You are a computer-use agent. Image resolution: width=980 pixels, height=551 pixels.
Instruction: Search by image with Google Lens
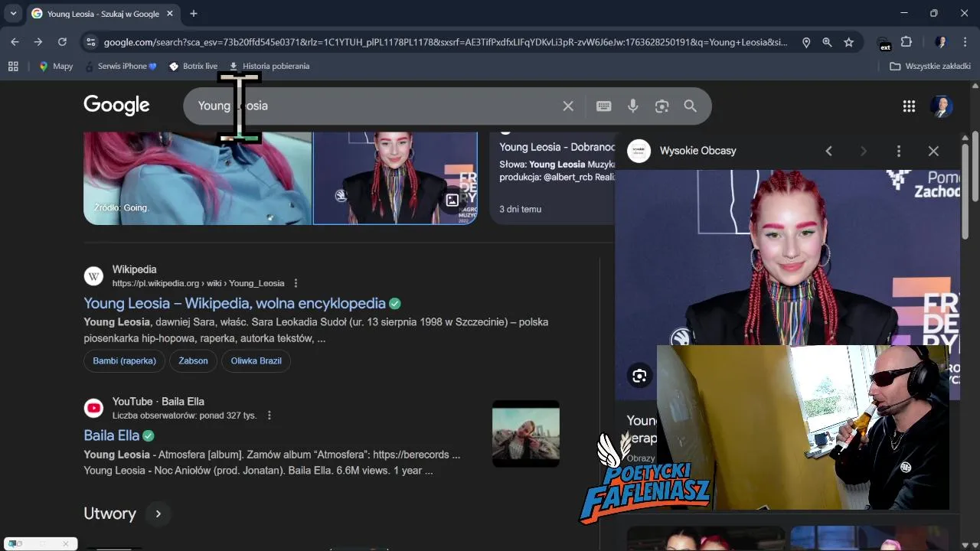tap(662, 106)
